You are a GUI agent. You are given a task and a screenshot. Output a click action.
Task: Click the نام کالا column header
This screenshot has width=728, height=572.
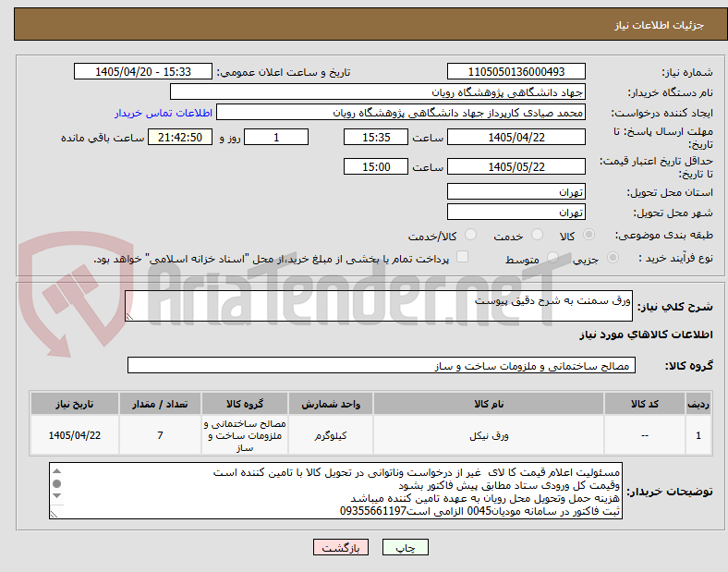[489, 404]
